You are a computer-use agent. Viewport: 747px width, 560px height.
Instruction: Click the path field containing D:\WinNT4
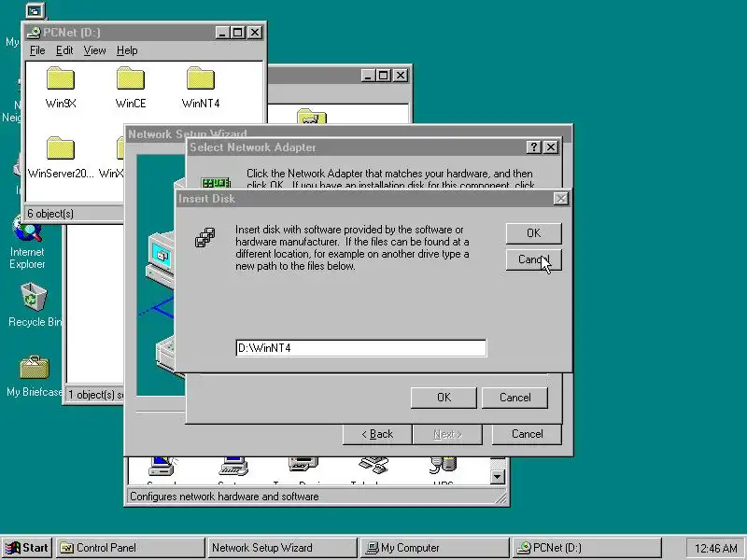[x=361, y=348]
